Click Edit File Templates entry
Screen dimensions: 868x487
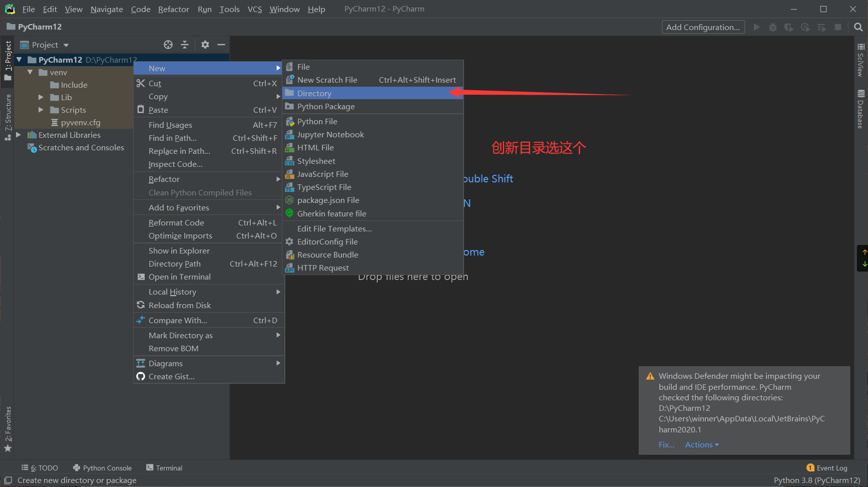372,229
